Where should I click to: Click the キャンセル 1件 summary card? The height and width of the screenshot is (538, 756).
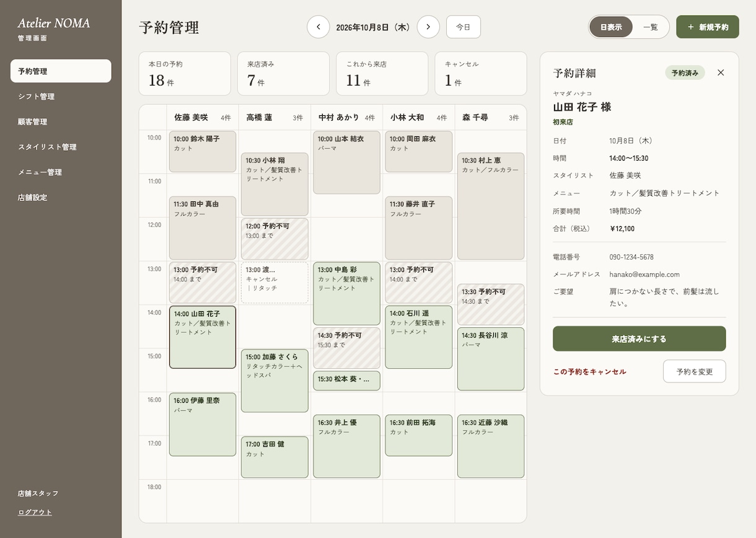481,74
